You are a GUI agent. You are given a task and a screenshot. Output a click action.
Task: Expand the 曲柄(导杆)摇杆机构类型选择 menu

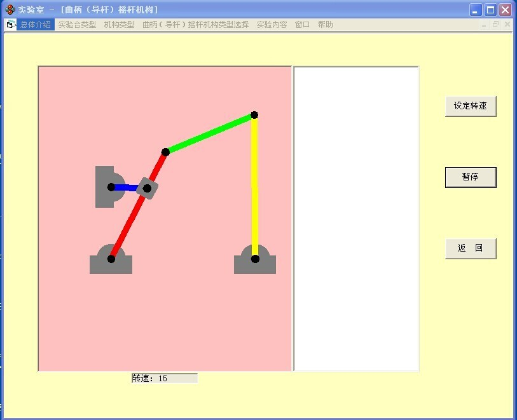click(195, 25)
